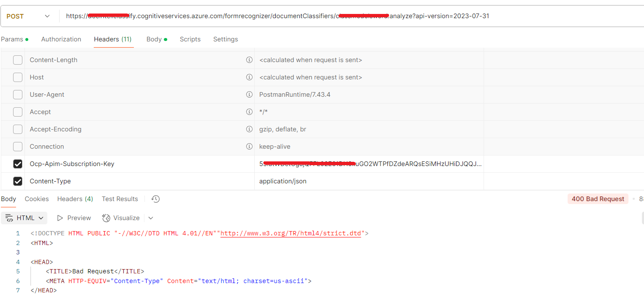Click the info icon beside User-Agent header

249,94
